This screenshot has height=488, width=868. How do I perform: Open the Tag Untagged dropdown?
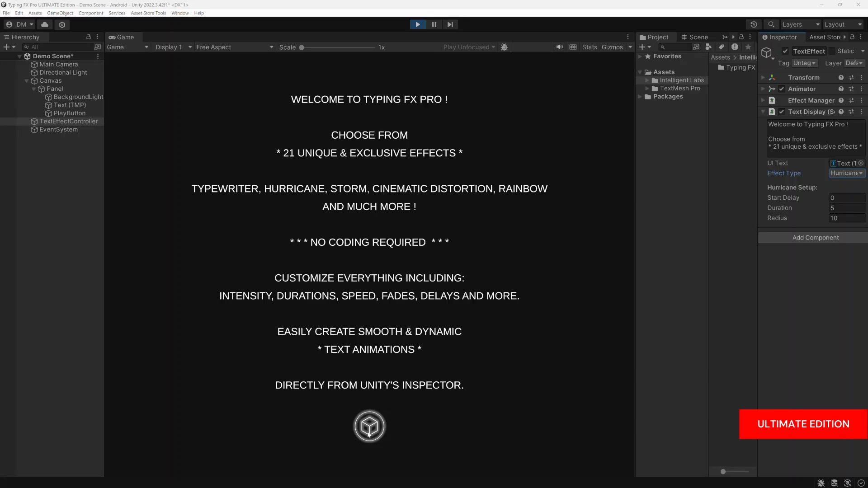804,63
